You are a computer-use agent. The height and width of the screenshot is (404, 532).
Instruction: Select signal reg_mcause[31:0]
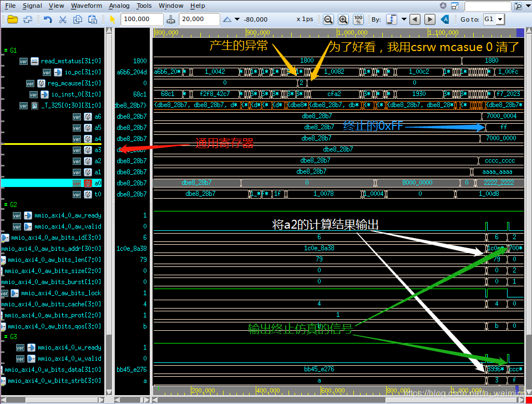(x=74, y=83)
